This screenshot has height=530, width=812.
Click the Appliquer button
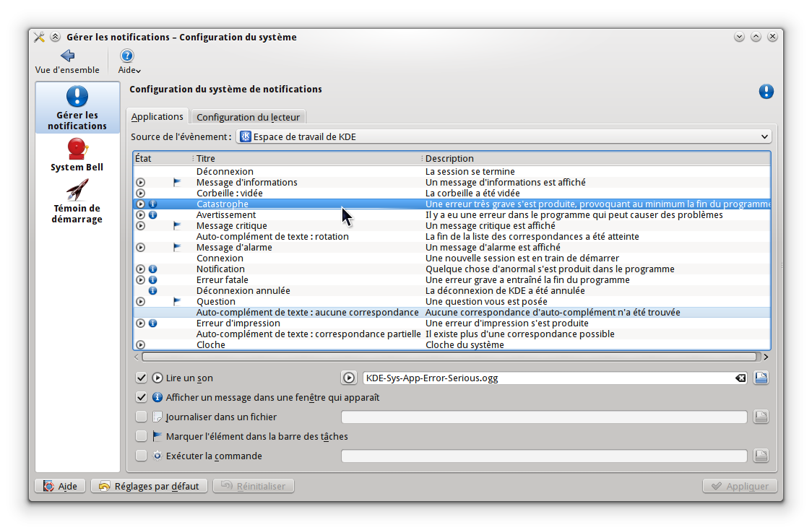click(x=740, y=486)
